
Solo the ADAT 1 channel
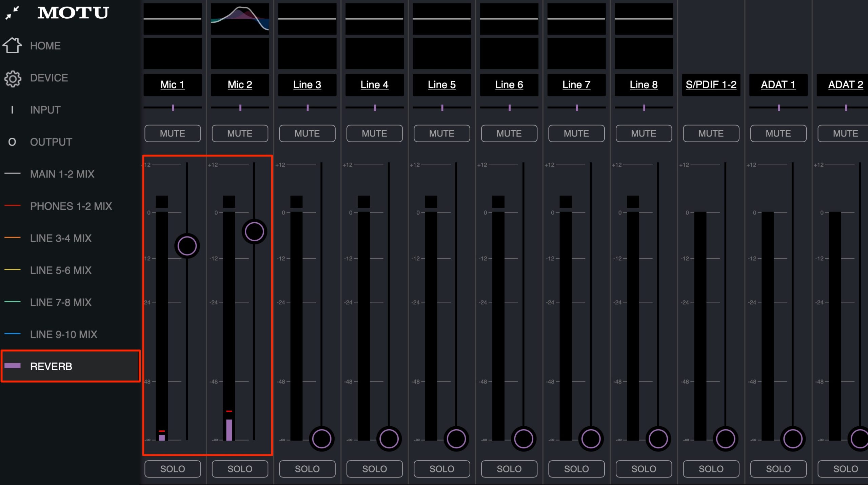coord(778,469)
